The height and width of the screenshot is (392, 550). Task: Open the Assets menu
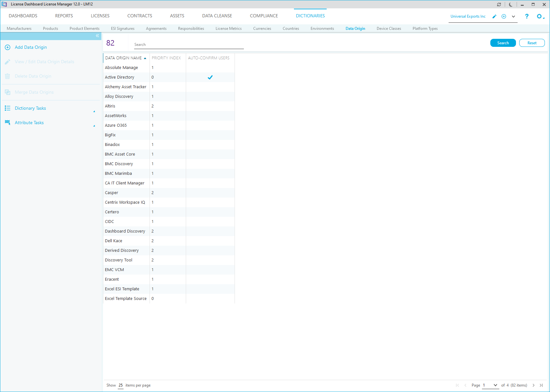pos(177,16)
